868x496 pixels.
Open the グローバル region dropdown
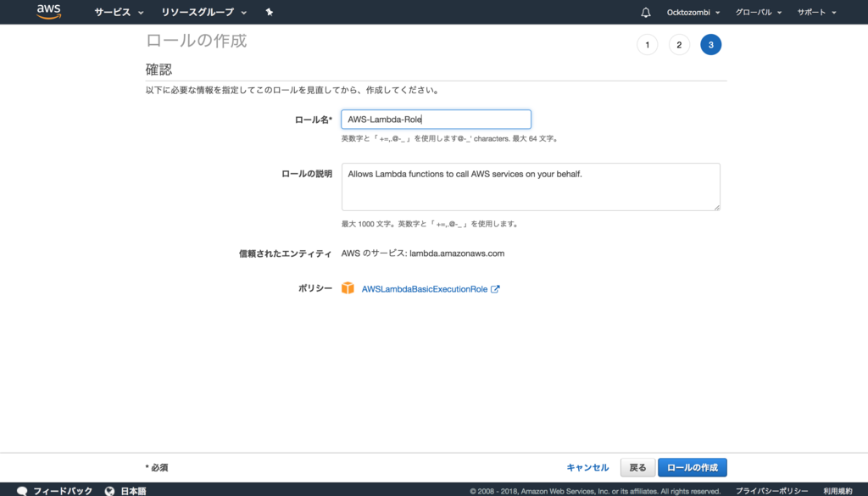point(759,12)
